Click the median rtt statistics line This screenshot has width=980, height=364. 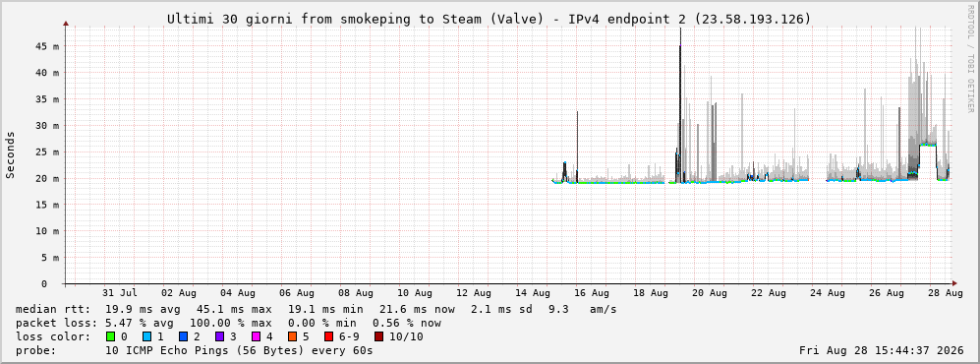pos(316,309)
